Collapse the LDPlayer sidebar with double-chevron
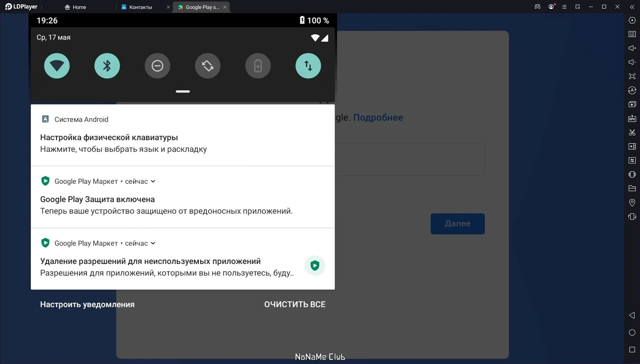Image resolution: width=640 pixels, height=364 pixels. pyautogui.click(x=633, y=6)
